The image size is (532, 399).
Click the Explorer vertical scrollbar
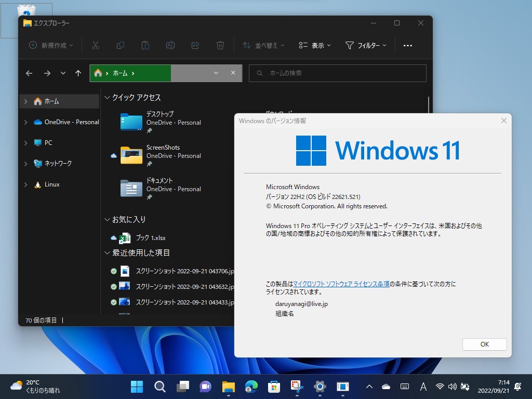click(429, 104)
